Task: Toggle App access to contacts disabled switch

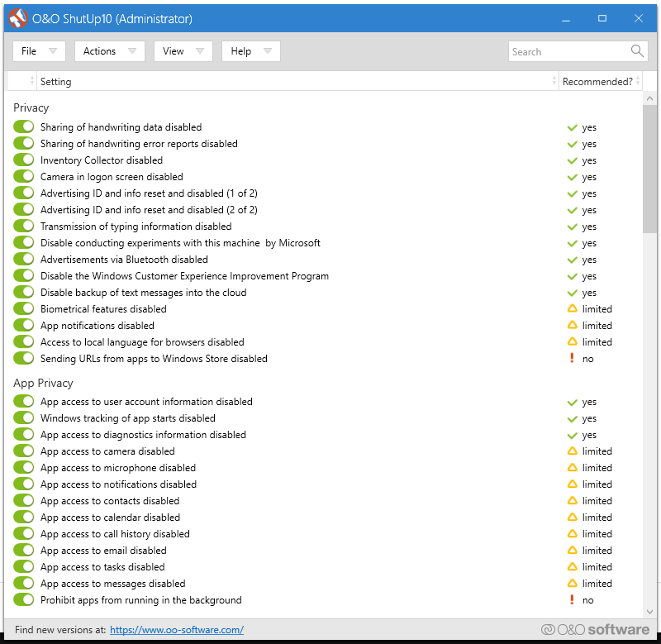Action: (x=24, y=500)
